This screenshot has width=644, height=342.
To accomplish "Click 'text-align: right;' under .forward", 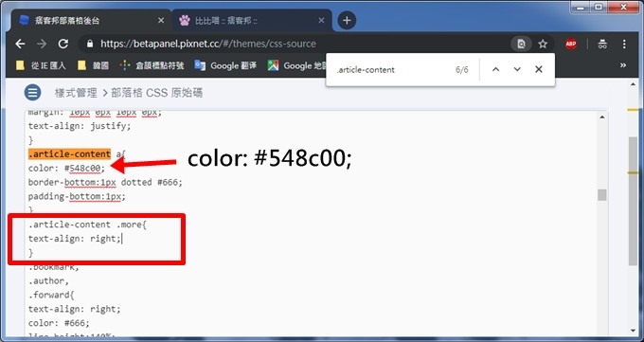I will [x=74, y=309].
